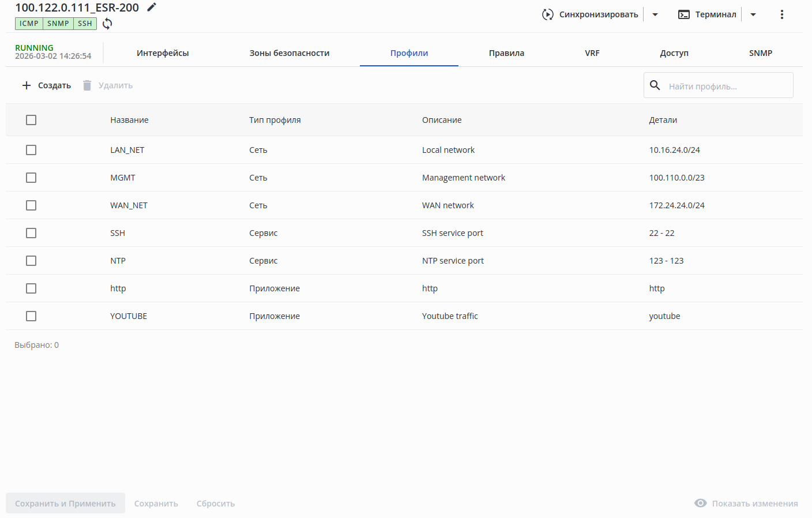
Task: Click the Terminal console icon
Action: coord(684,14)
